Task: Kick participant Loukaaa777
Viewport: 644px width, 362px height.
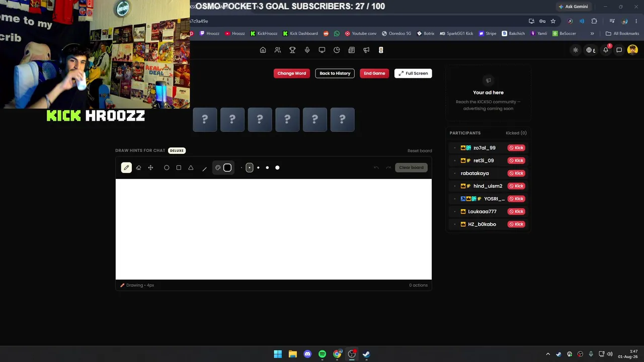Action: tap(516, 212)
